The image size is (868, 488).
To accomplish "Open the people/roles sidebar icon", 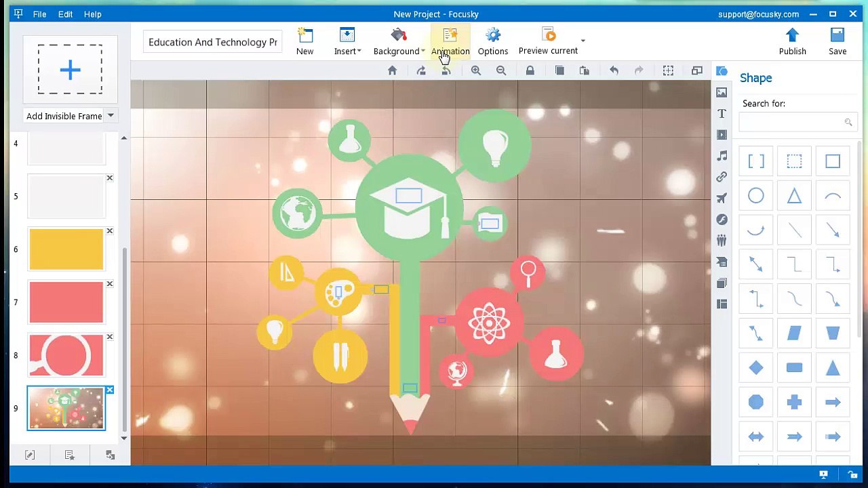I will (x=722, y=241).
